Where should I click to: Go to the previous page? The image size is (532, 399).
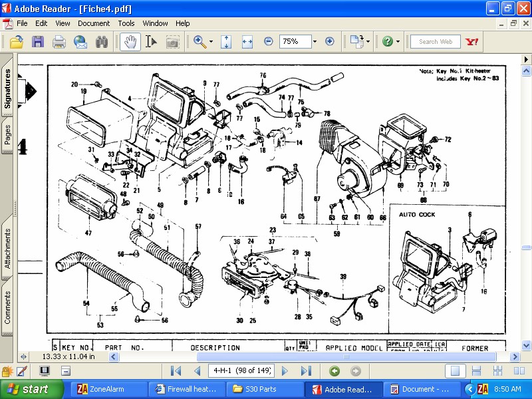pos(198,371)
